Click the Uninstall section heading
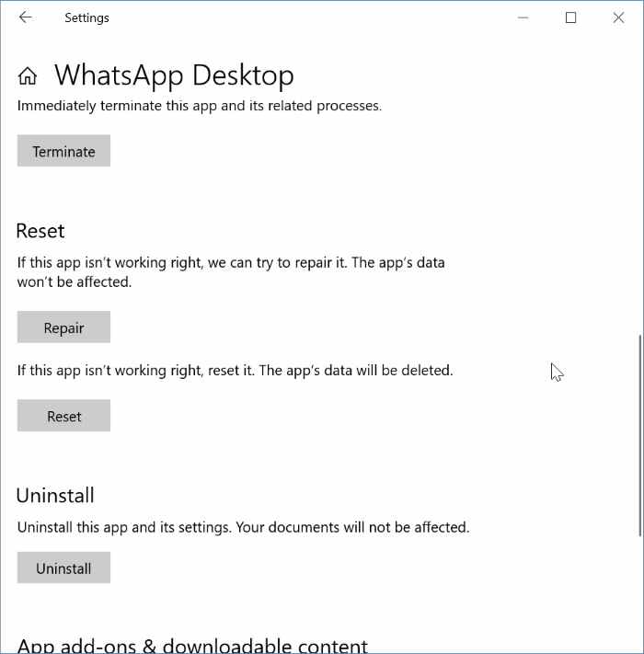 pyautogui.click(x=55, y=496)
